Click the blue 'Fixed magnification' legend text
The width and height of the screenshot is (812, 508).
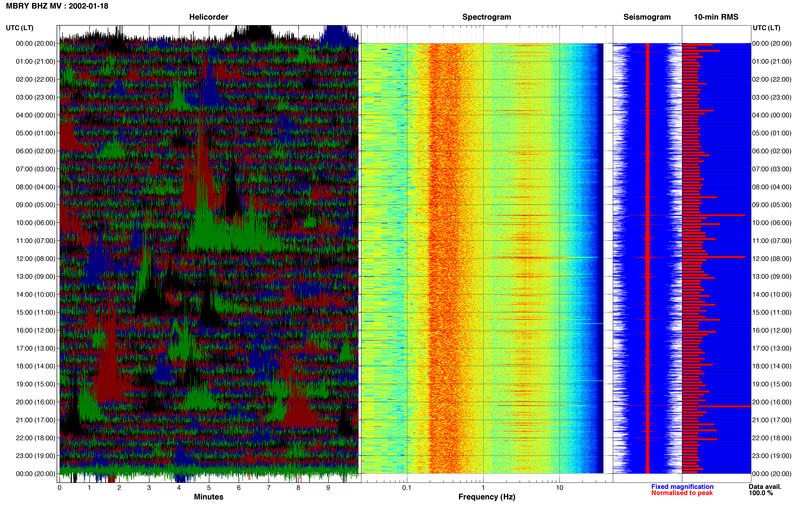point(682,486)
